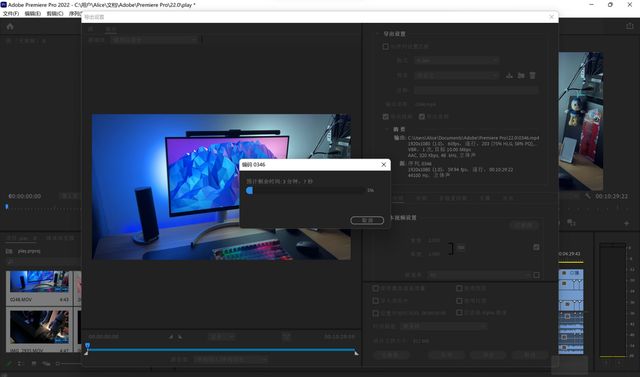This screenshot has width=640, height=377.
Task: Switch to the Multiplexer settings tab
Action: pos(453,198)
